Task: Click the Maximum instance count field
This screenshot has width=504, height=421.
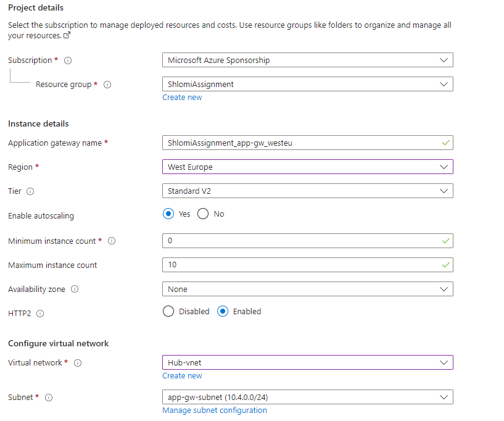Action: (x=307, y=264)
